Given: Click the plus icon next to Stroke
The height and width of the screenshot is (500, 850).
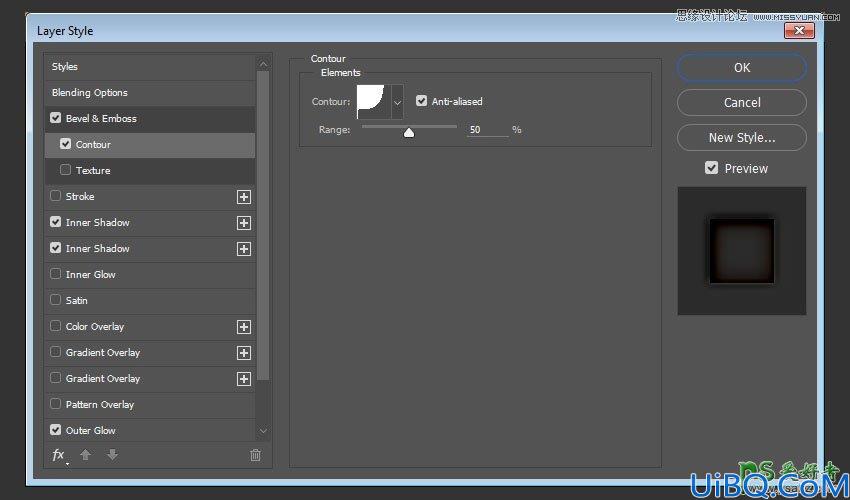Looking at the screenshot, I should [244, 197].
